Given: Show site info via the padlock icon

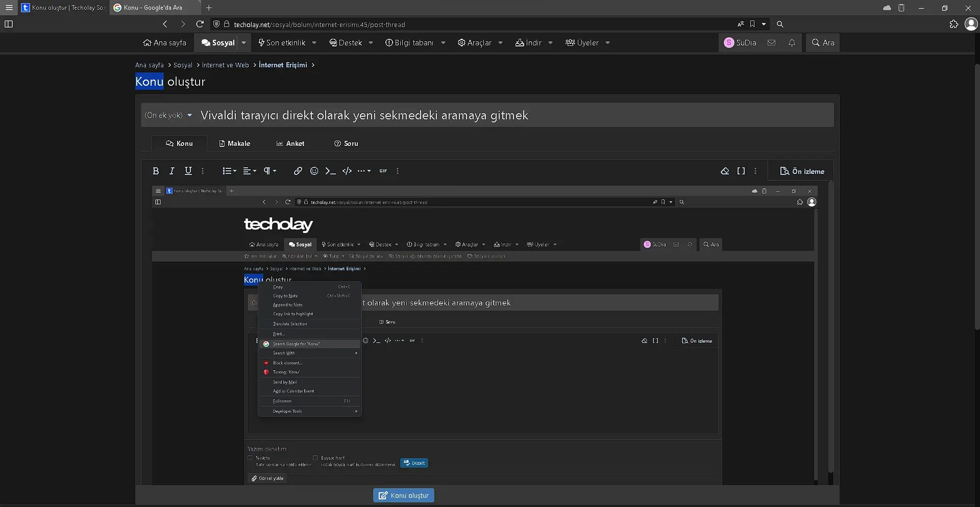Looking at the screenshot, I should click(x=227, y=24).
